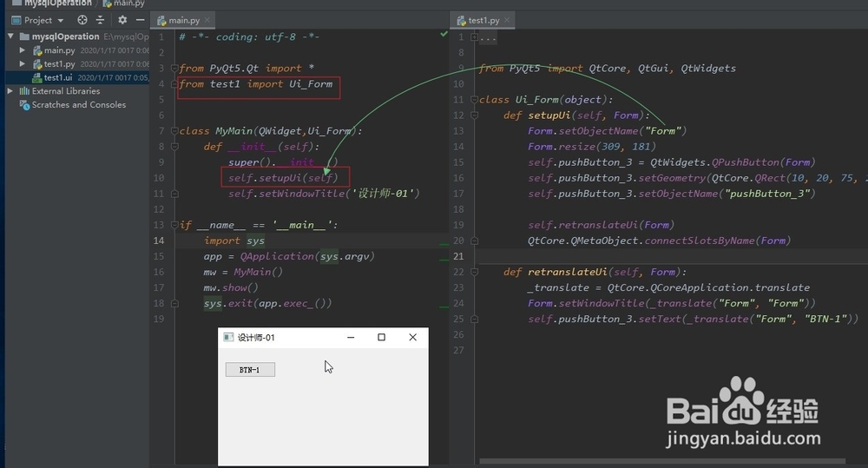Expand External Libraries node
Screen dimensions: 868x468
point(10,91)
